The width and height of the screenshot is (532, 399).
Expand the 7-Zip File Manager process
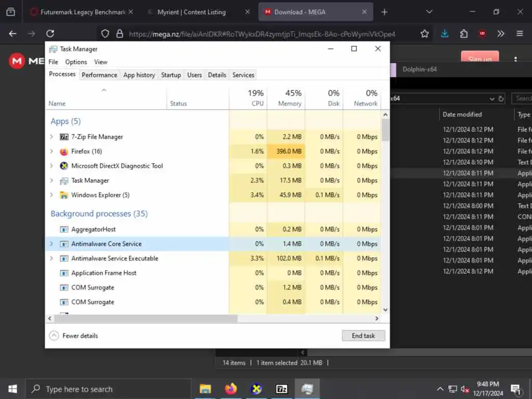coord(51,137)
